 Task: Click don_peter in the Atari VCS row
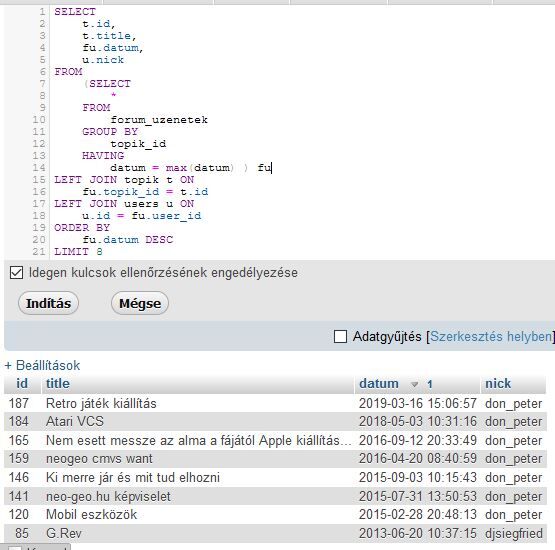(514, 422)
